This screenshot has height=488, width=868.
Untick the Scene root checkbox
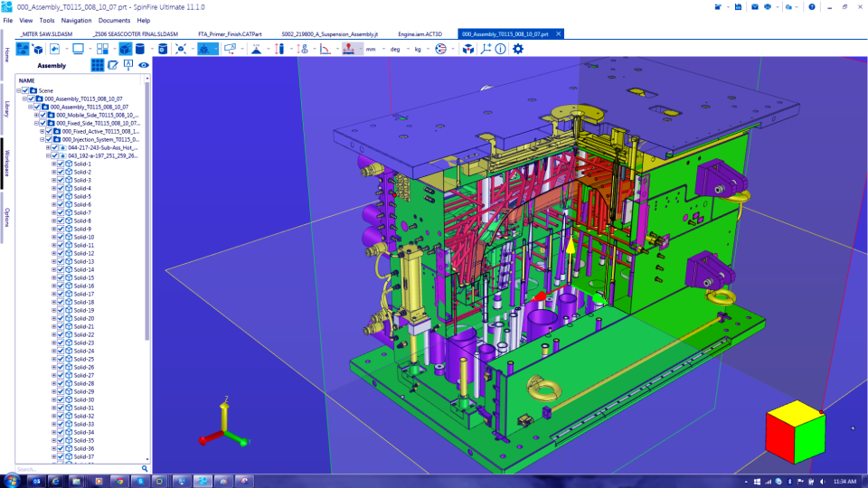[x=24, y=90]
